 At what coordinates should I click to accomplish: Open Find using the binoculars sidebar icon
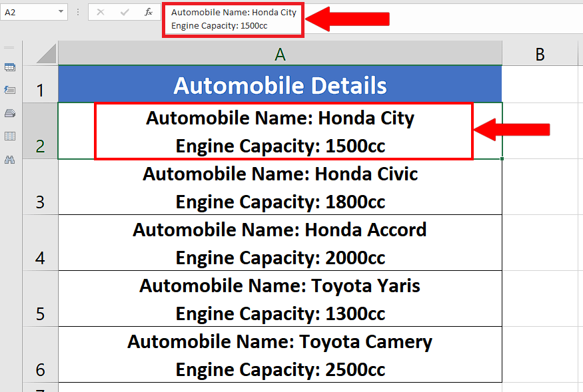pos(9,159)
